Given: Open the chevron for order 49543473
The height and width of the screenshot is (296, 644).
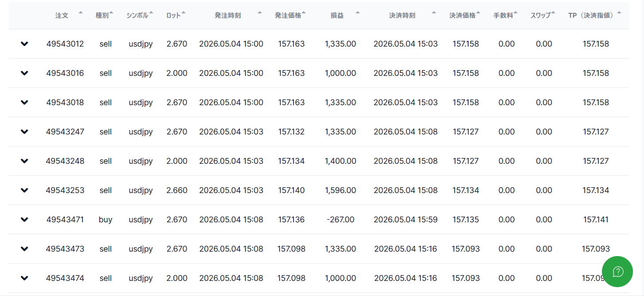Looking at the screenshot, I should (24, 249).
